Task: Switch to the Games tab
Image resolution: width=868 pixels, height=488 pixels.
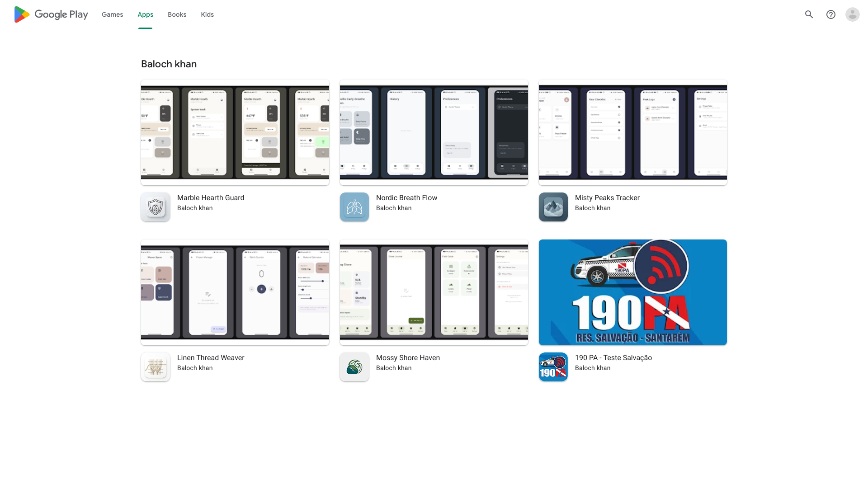Action: tap(113, 14)
